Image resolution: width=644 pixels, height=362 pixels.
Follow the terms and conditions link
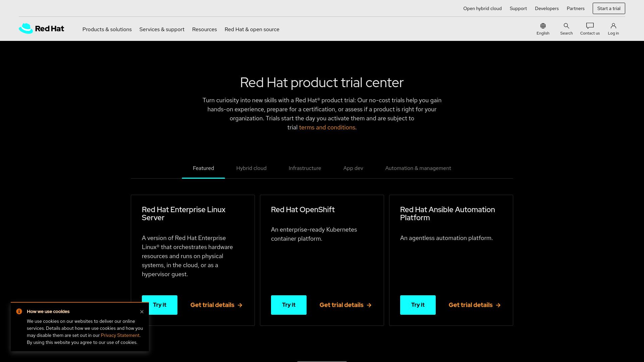(x=327, y=127)
